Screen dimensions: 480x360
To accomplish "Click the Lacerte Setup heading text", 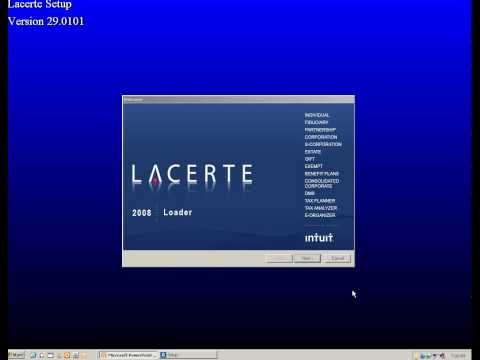I will (40, 4).
